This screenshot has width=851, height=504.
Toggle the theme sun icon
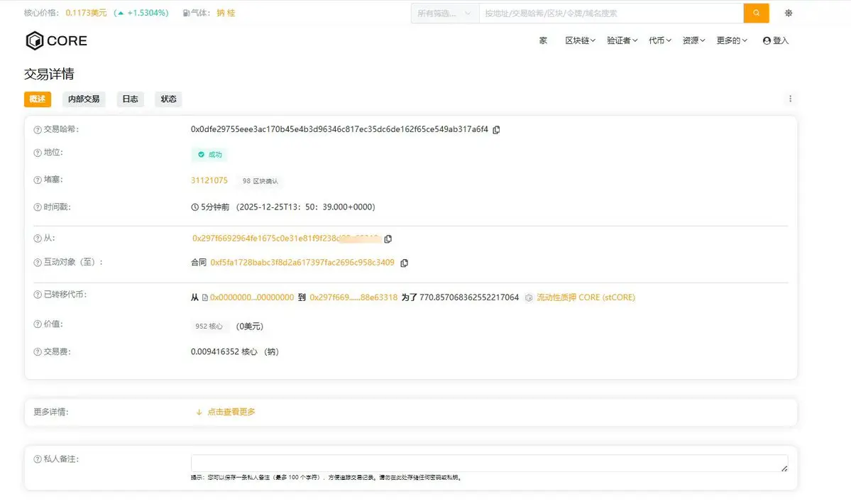tap(789, 13)
